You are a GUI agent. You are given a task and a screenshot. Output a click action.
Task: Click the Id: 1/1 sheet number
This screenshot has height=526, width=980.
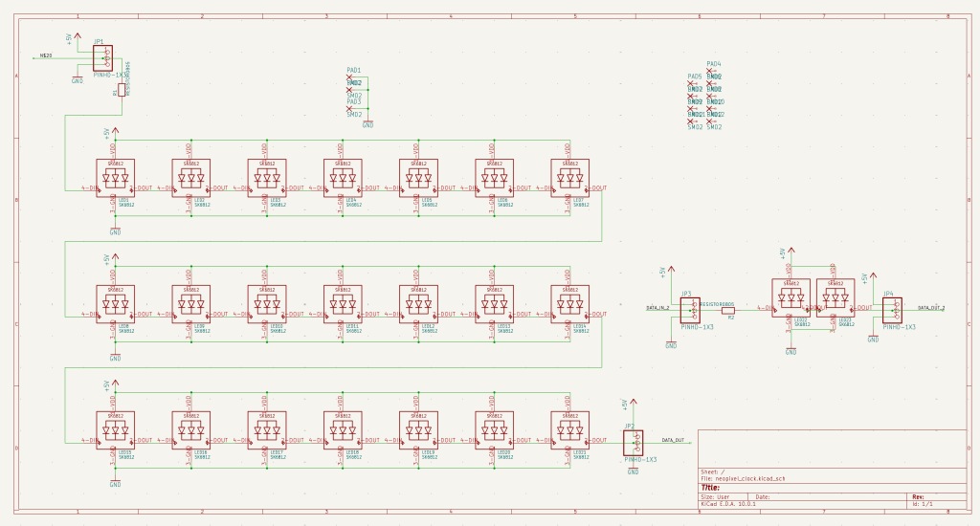923,503
